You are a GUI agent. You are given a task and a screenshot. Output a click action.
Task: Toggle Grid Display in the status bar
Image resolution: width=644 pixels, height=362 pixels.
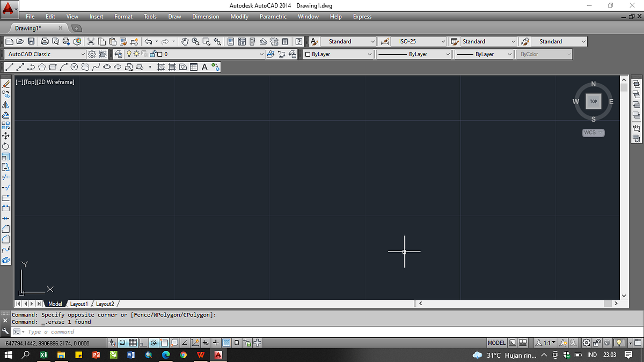(133, 342)
